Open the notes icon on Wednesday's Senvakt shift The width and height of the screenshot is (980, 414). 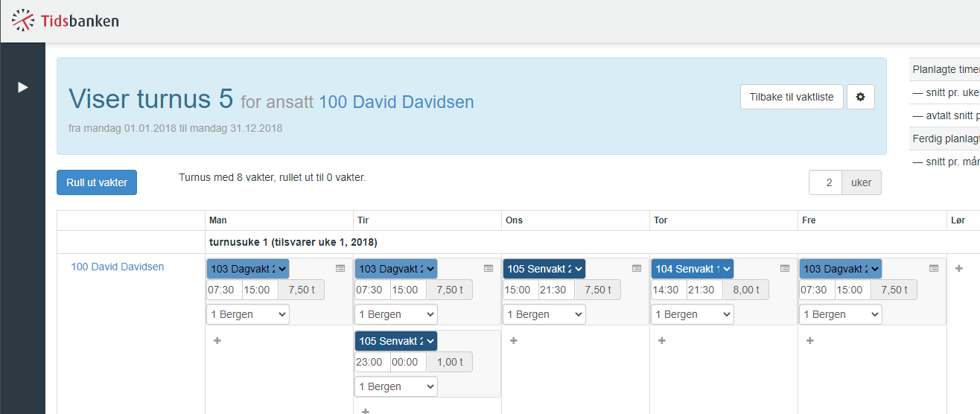click(637, 268)
